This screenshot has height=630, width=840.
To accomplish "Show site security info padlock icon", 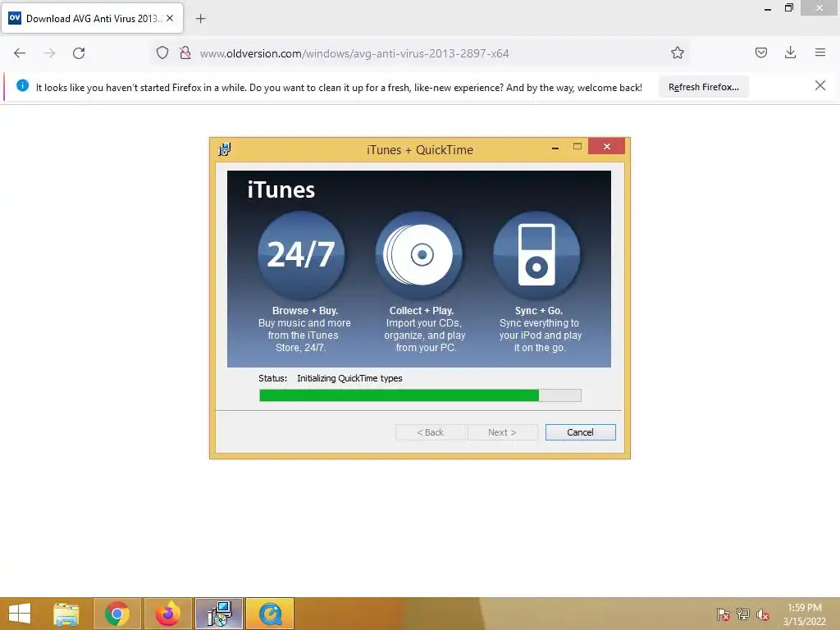I will (x=185, y=53).
